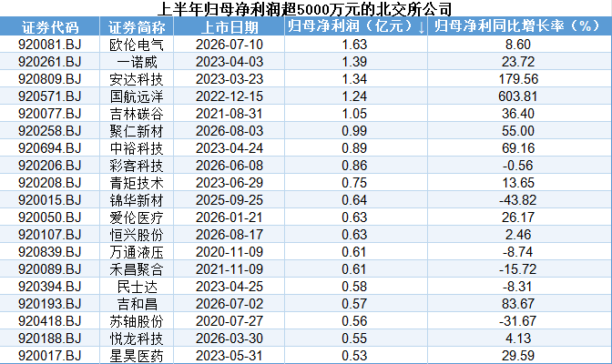Click the 聚仁新材 name cell
This screenshot has height=364, width=612.
[137, 131]
